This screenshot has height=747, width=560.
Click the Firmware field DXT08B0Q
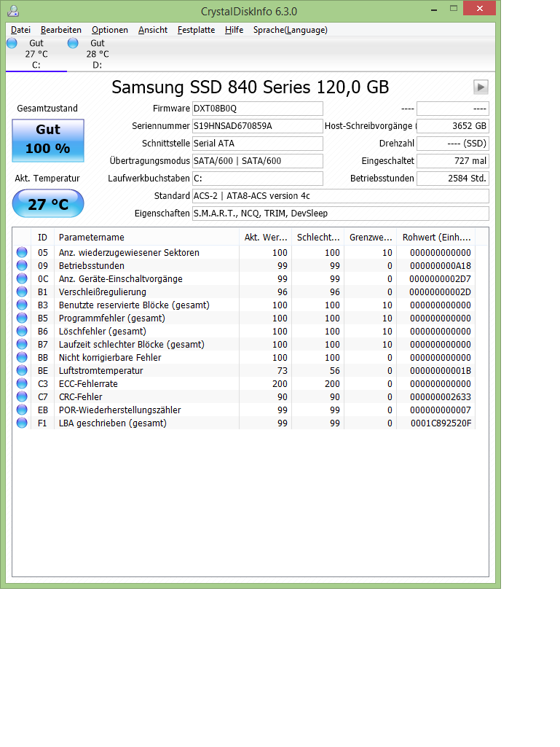point(258,109)
